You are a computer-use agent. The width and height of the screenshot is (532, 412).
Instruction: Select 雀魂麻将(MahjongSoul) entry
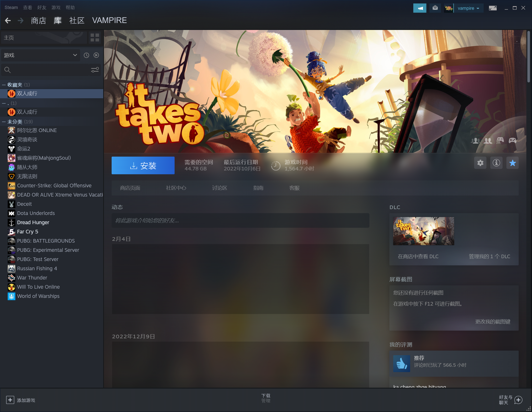click(44, 158)
